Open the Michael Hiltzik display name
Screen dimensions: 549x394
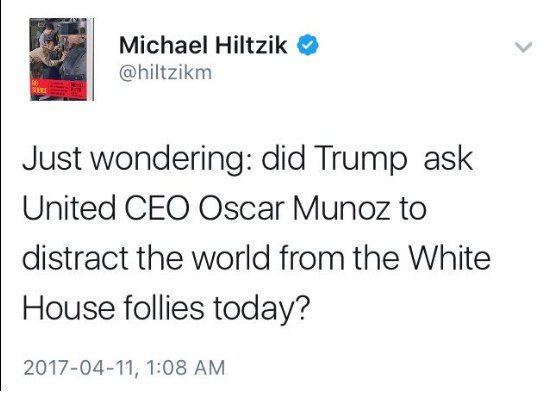click(x=203, y=45)
